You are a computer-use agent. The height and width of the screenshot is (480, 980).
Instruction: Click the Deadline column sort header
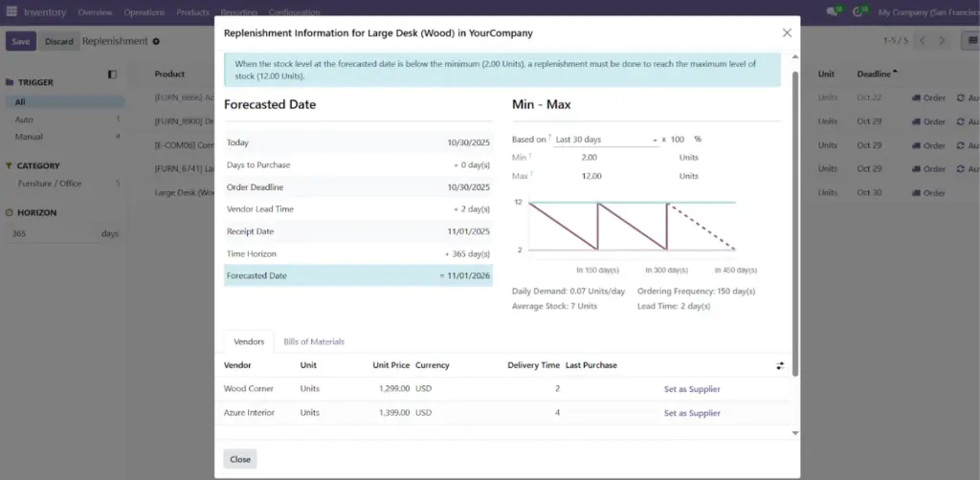877,74
